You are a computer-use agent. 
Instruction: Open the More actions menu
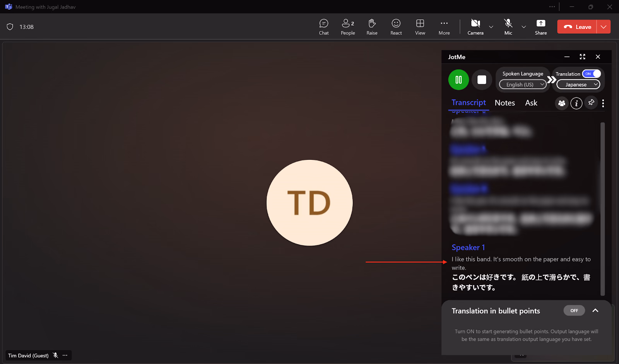point(444,27)
